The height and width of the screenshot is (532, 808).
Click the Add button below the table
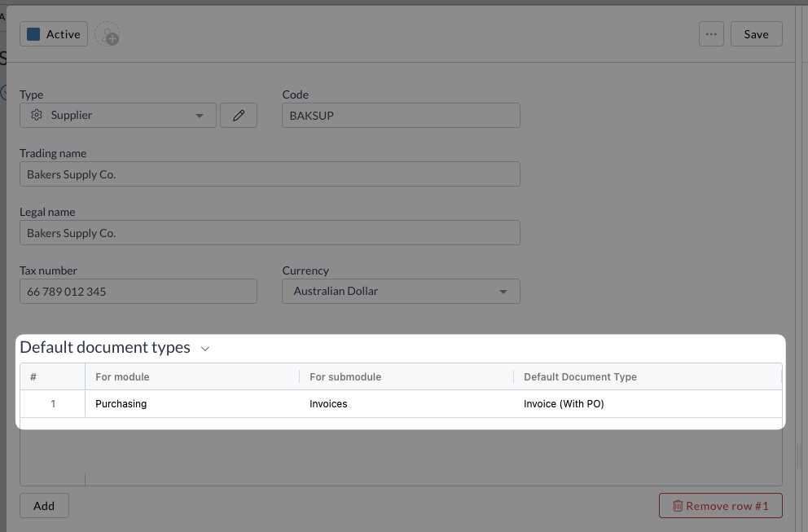[44, 506]
